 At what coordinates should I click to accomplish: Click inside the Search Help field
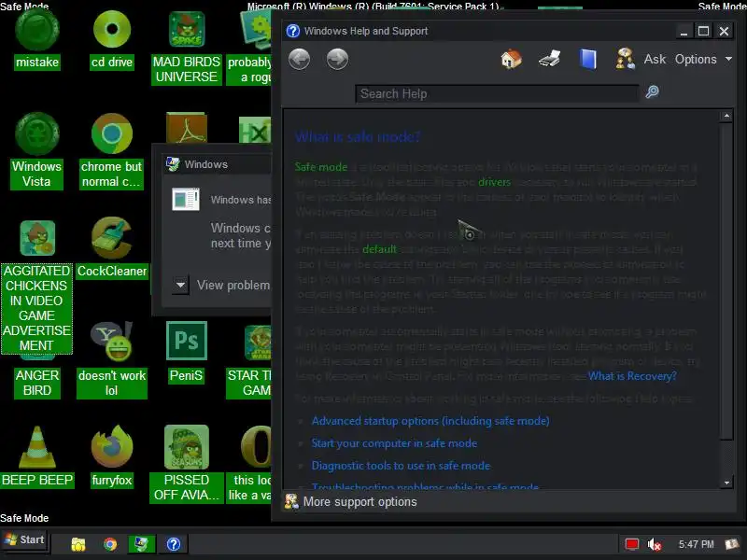[497, 94]
